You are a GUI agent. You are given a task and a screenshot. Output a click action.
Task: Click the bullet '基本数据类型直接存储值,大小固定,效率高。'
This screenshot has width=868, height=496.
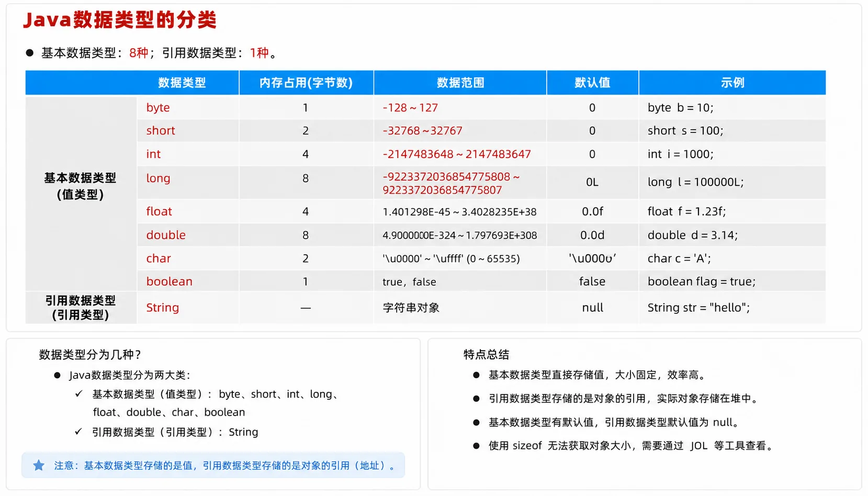pos(598,375)
